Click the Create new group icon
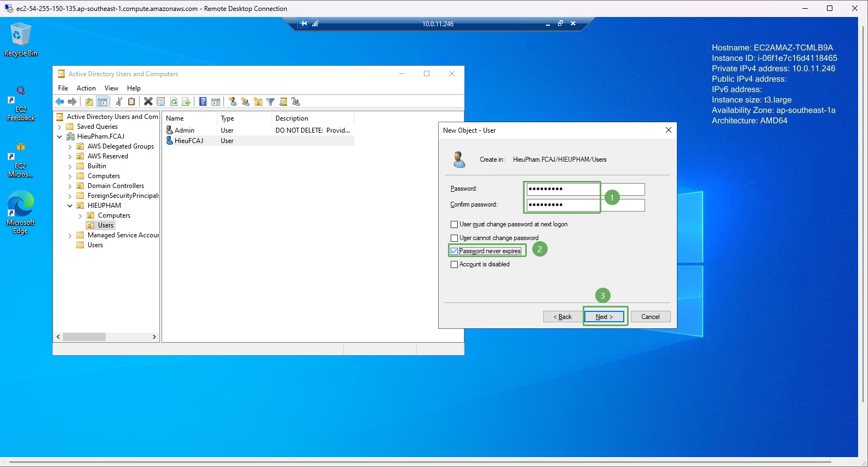The width and height of the screenshot is (868, 467). (x=245, y=101)
